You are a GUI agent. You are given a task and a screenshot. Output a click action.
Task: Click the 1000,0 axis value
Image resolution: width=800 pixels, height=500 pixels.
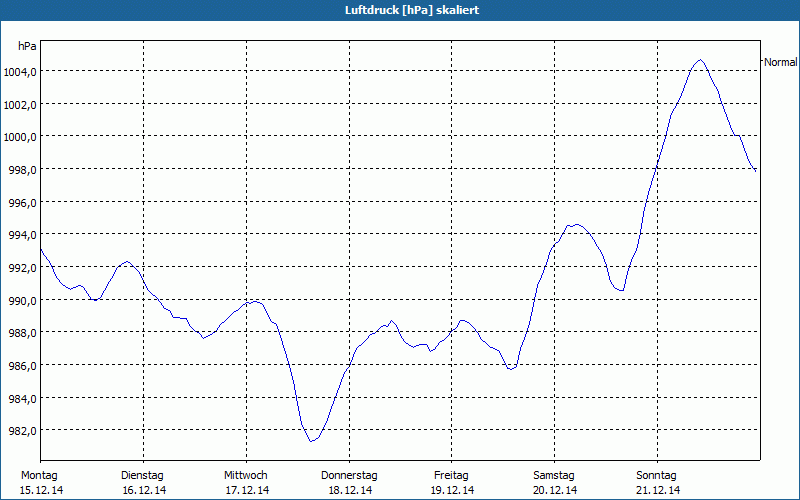(x=20, y=137)
